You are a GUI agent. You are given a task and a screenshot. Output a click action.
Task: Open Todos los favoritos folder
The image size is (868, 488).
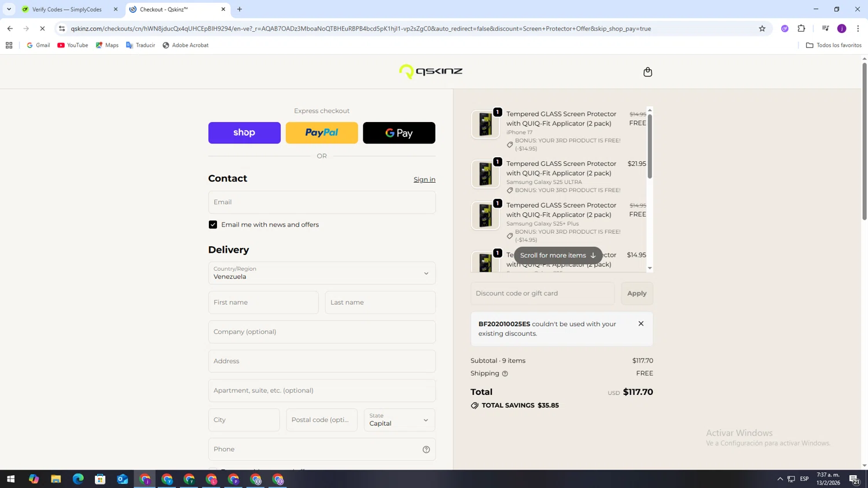[x=833, y=45]
